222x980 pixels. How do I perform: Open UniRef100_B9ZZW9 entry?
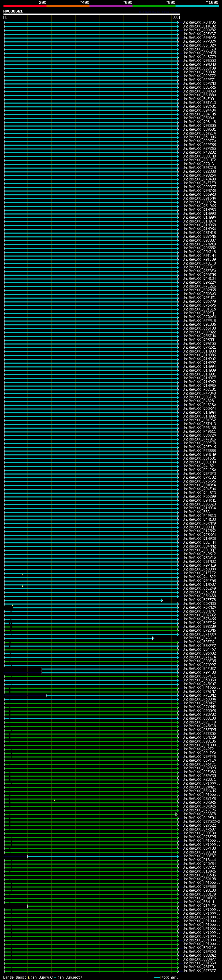[199, 626]
